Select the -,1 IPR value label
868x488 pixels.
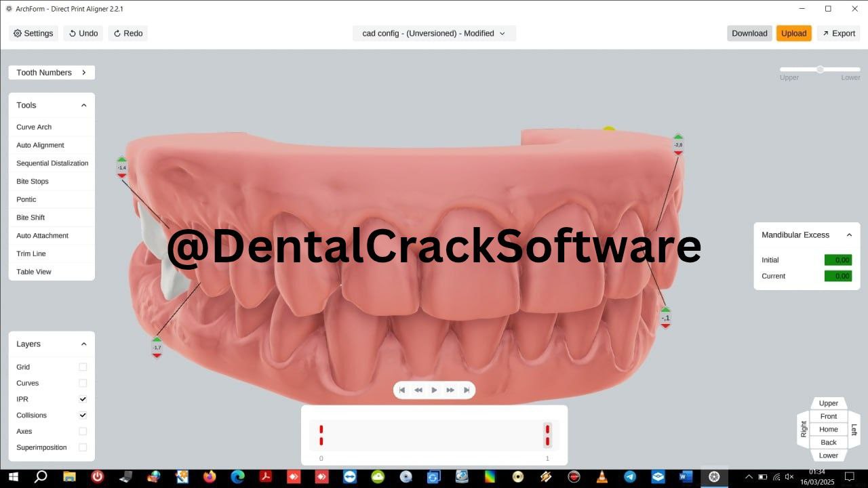[x=665, y=318]
